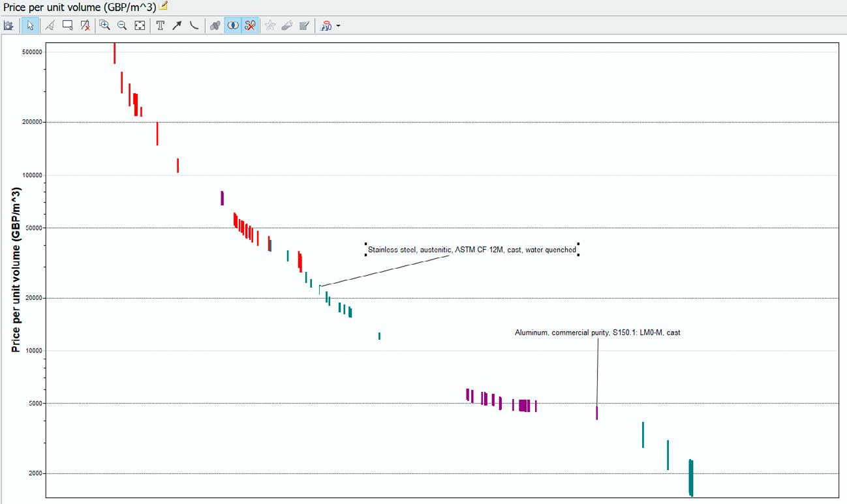The image size is (847, 504).
Task: Click the 100000 axis tick label
Action: pyautogui.click(x=31, y=175)
